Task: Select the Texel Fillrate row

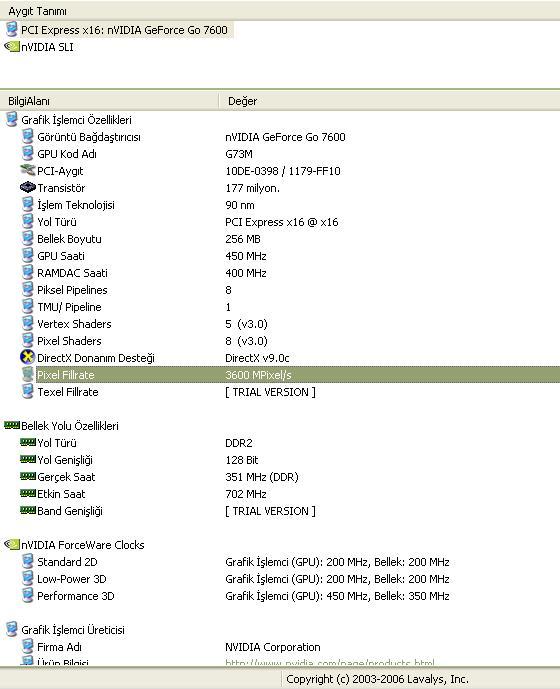Action: point(280,392)
